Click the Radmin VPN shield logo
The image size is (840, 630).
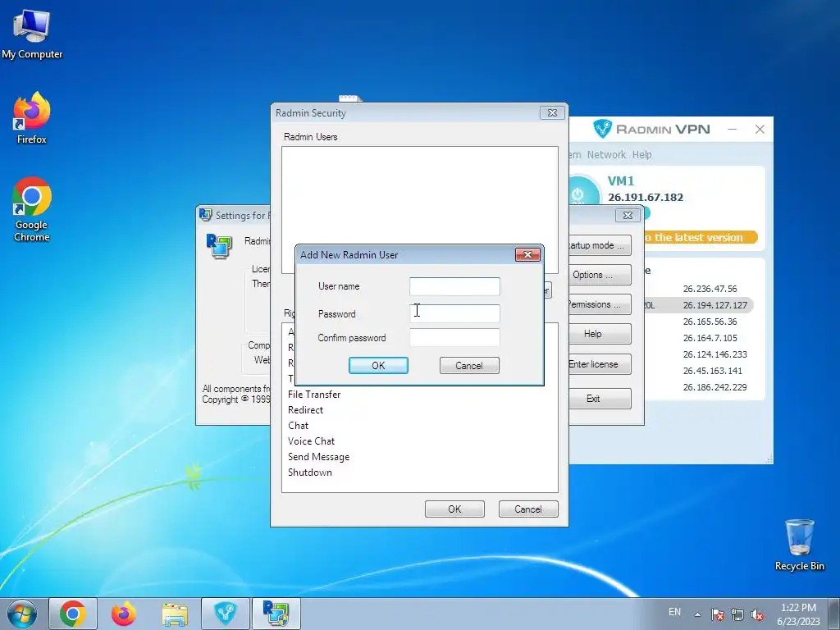coord(603,129)
